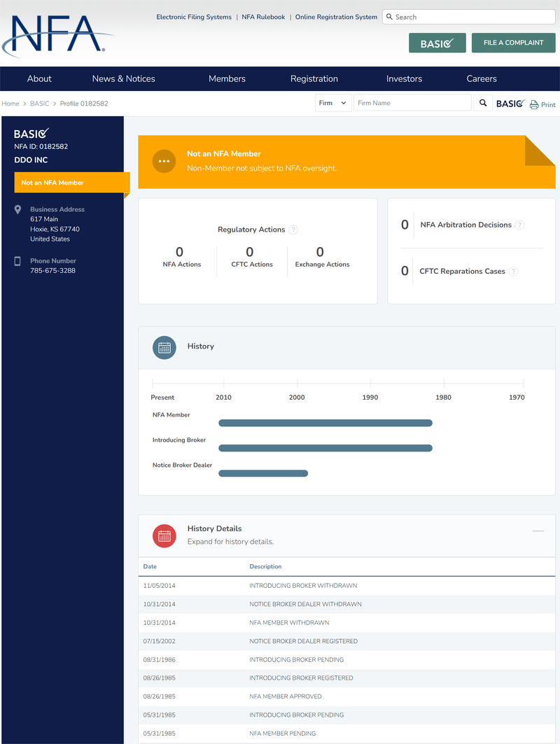Click the Firm Name input field
Viewport: 560px width, 744px height.
pyautogui.click(x=412, y=103)
